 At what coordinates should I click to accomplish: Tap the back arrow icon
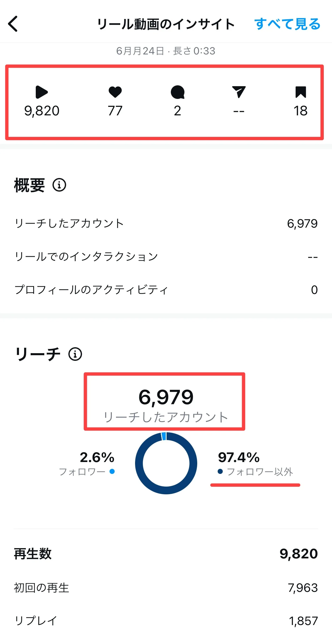[13, 24]
